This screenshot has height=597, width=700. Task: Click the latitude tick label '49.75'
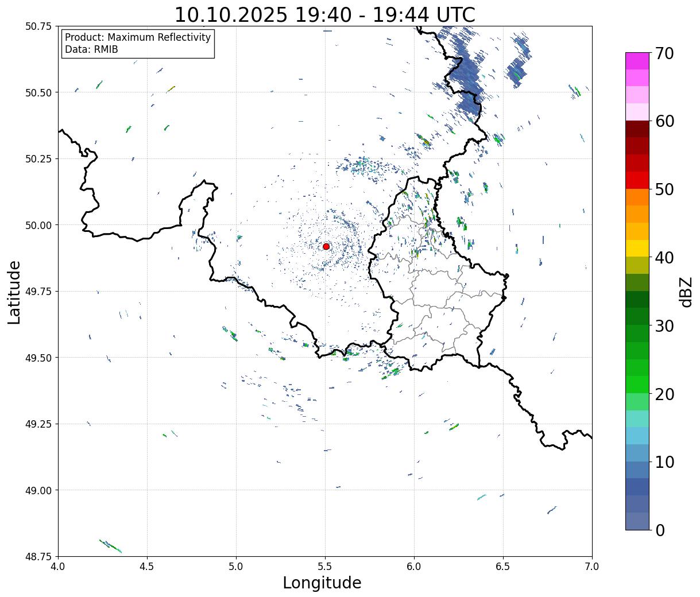[38, 292]
